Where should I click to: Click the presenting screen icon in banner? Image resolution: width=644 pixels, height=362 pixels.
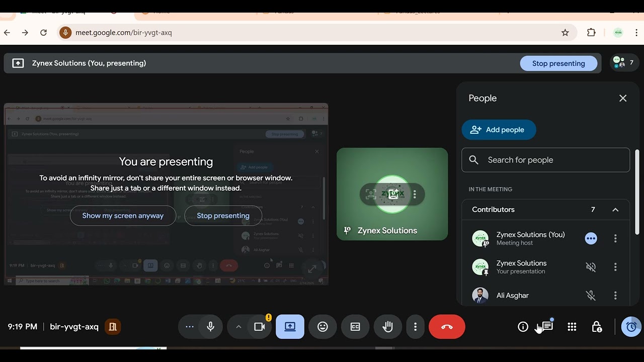coord(18,63)
